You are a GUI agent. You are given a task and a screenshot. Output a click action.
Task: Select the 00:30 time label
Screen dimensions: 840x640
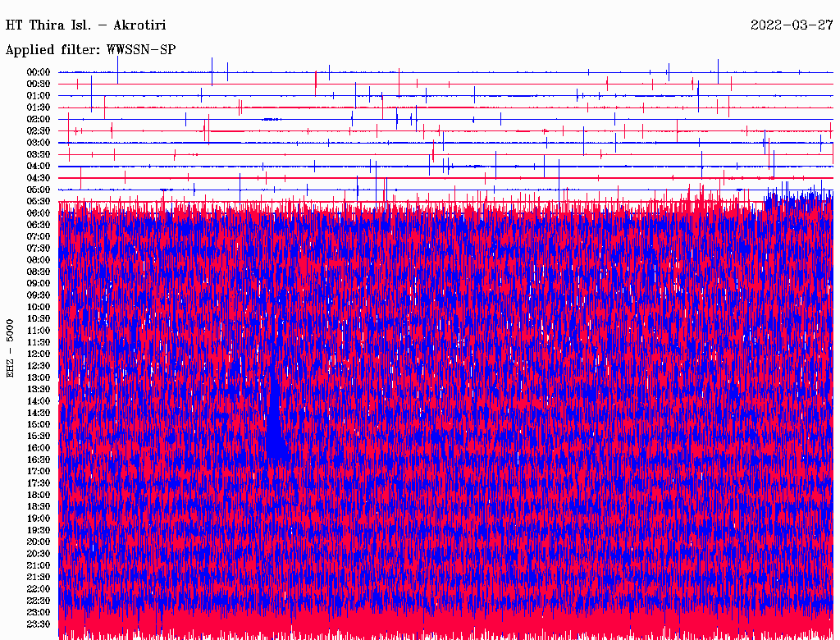coord(39,85)
